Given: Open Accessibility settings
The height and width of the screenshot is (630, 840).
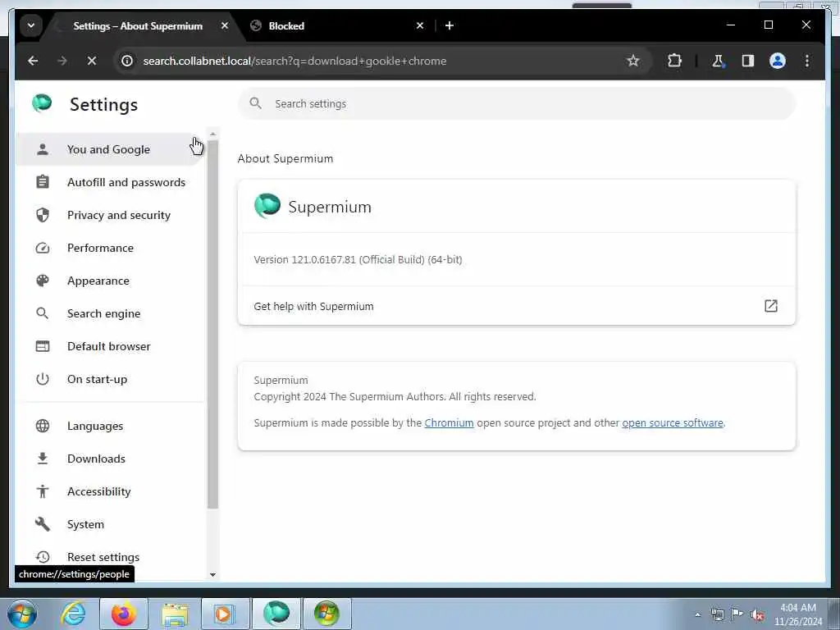Looking at the screenshot, I should click(x=112, y=491).
